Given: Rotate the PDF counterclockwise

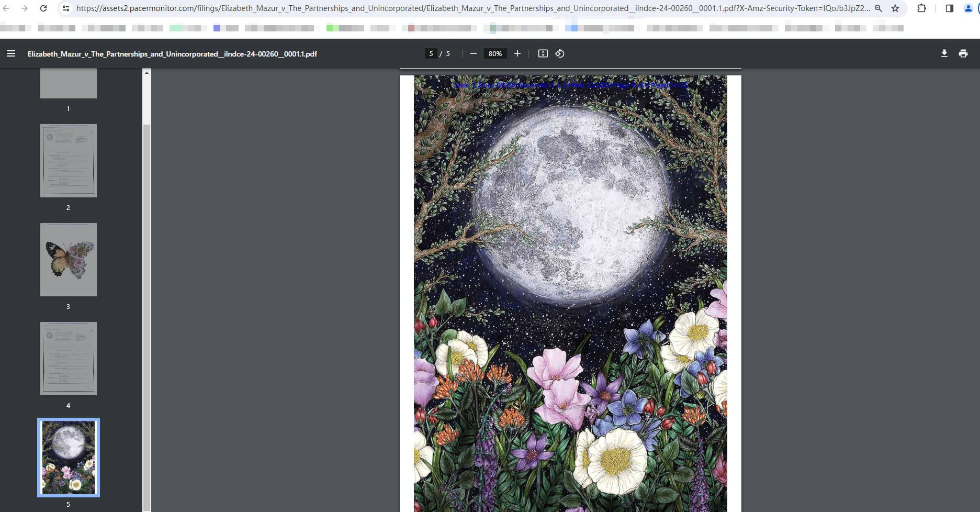Looking at the screenshot, I should [x=560, y=53].
